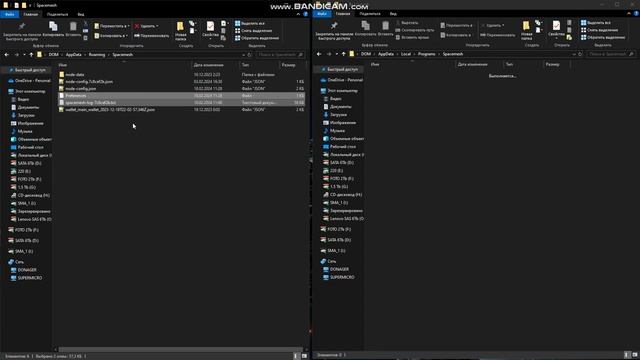
Task: Go back in right Local window
Action: (x=319, y=54)
